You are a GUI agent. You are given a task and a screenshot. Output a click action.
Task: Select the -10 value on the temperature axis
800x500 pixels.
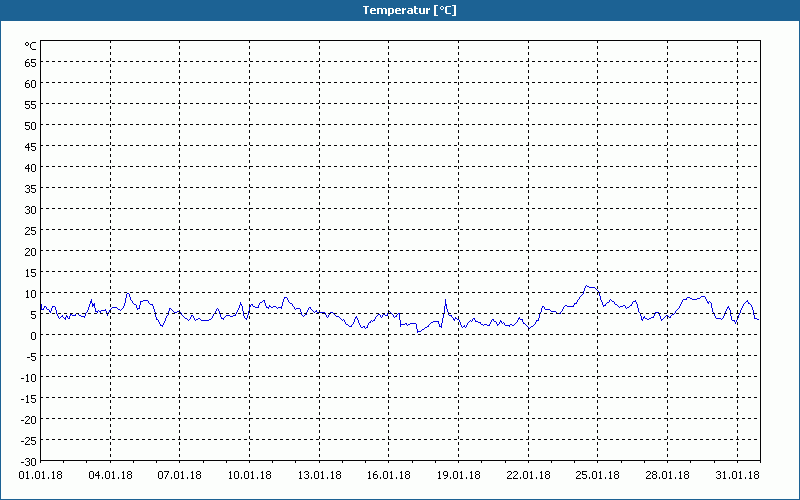click(29, 378)
